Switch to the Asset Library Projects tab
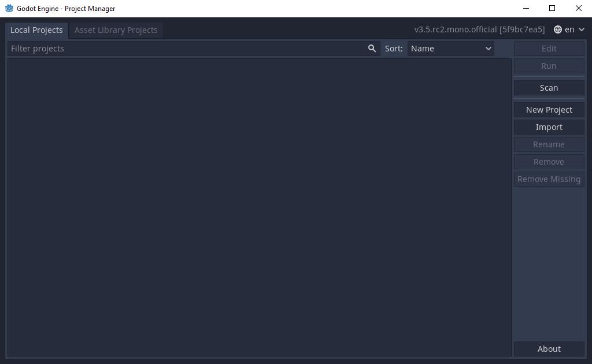 [116, 30]
